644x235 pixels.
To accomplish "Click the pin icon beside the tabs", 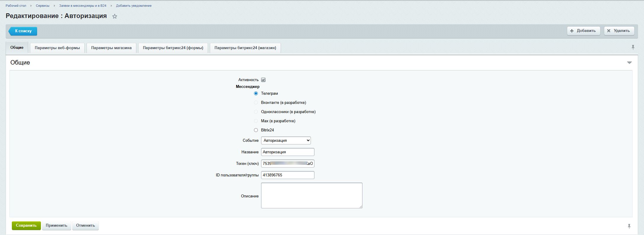I will (633, 47).
